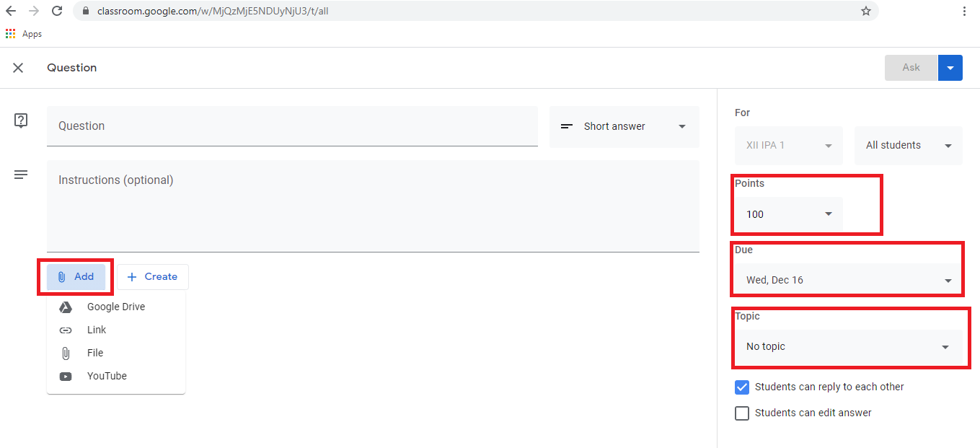Open the Short answer type dropdown

click(x=624, y=127)
